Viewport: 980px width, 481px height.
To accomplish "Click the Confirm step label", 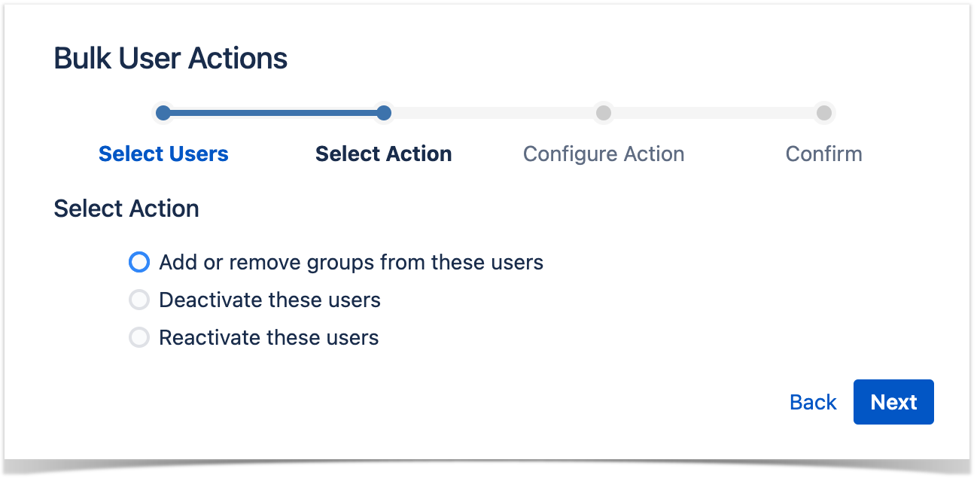I will 823,154.
